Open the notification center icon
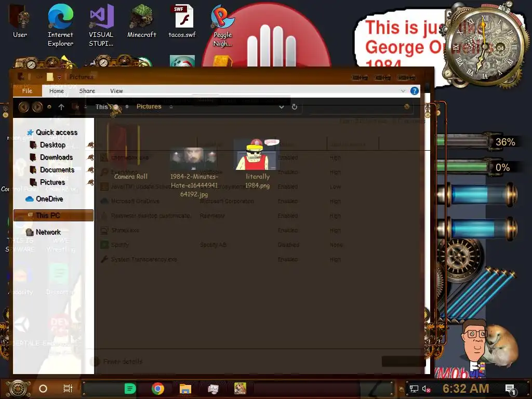Image resolution: width=532 pixels, height=399 pixels. pos(510,389)
